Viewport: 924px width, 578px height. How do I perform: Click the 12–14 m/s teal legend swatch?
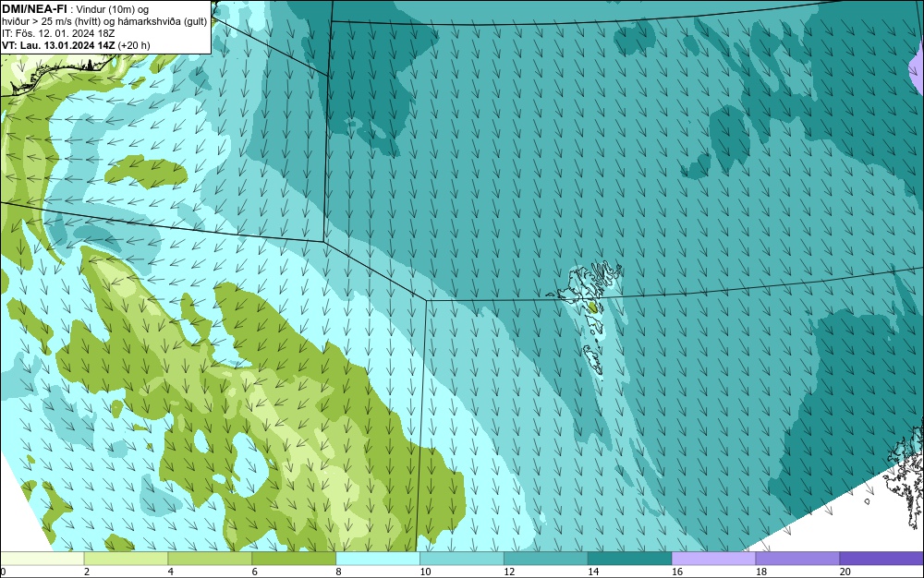(x=546, y=558)
